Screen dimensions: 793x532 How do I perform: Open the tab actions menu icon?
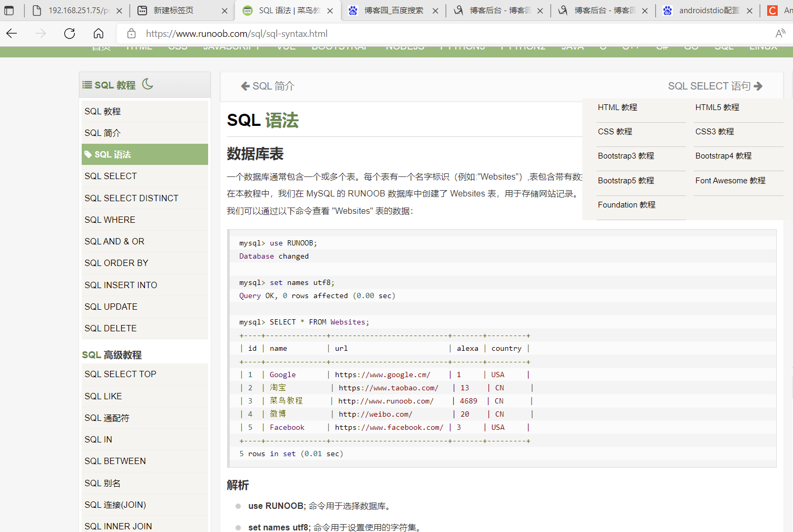(x=9, y=11)
